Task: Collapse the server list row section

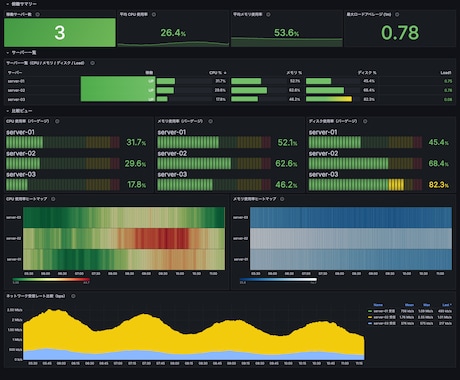Action: pyautogui.click(x=7, y=53)
